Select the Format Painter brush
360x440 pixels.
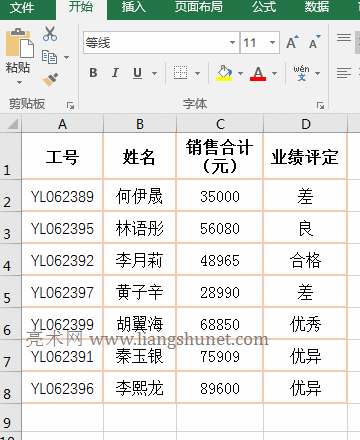(x=50, y=79)
